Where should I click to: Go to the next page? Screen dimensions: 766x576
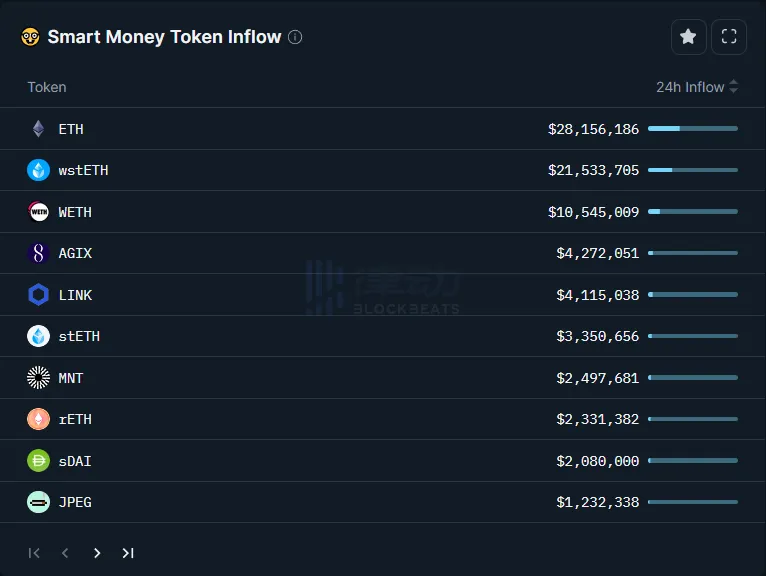pos(97,553)
